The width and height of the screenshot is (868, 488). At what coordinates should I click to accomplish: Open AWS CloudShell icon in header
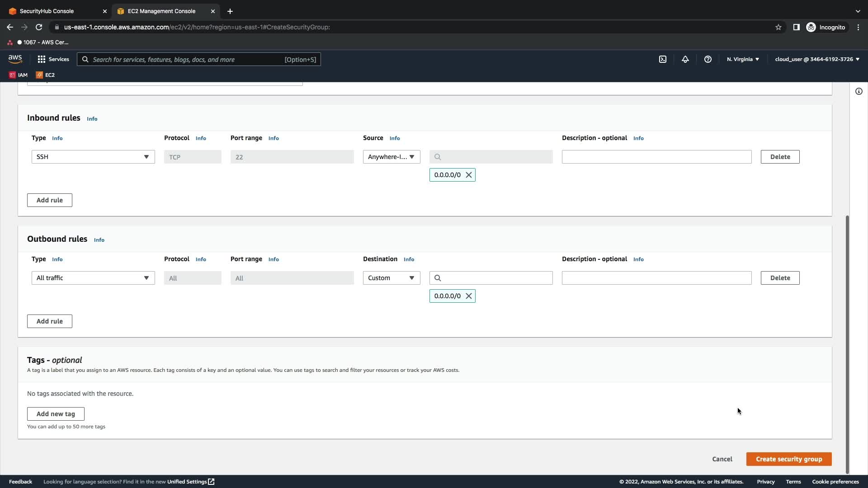[663, 59]
